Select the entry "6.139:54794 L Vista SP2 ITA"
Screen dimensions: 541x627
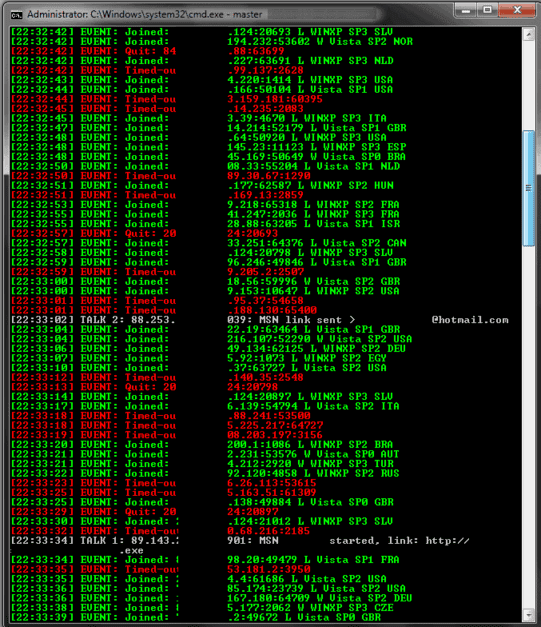(313, 406)
